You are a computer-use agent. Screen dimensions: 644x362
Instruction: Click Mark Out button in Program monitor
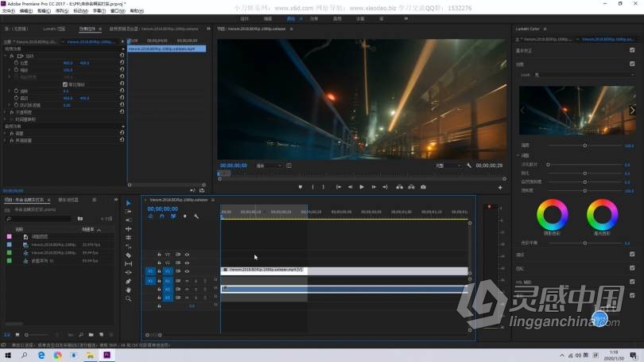click(x=324, y=187)
